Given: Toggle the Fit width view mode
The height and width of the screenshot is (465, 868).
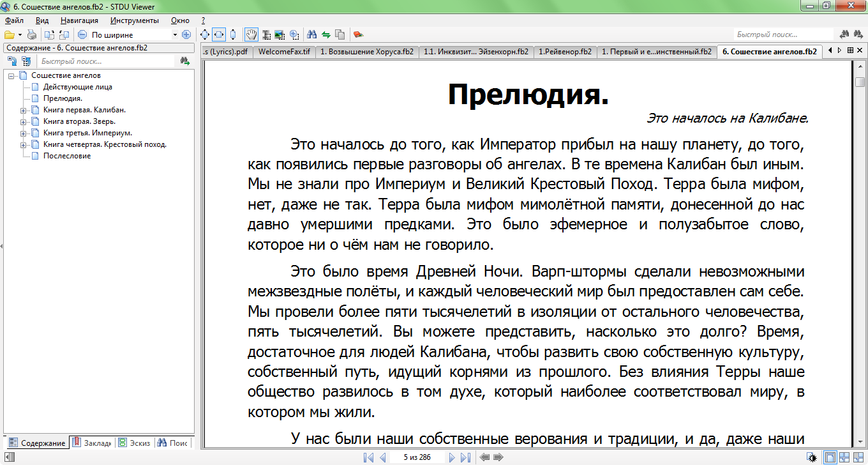Looking at the screenshot, I should click(x=219, y=34).
